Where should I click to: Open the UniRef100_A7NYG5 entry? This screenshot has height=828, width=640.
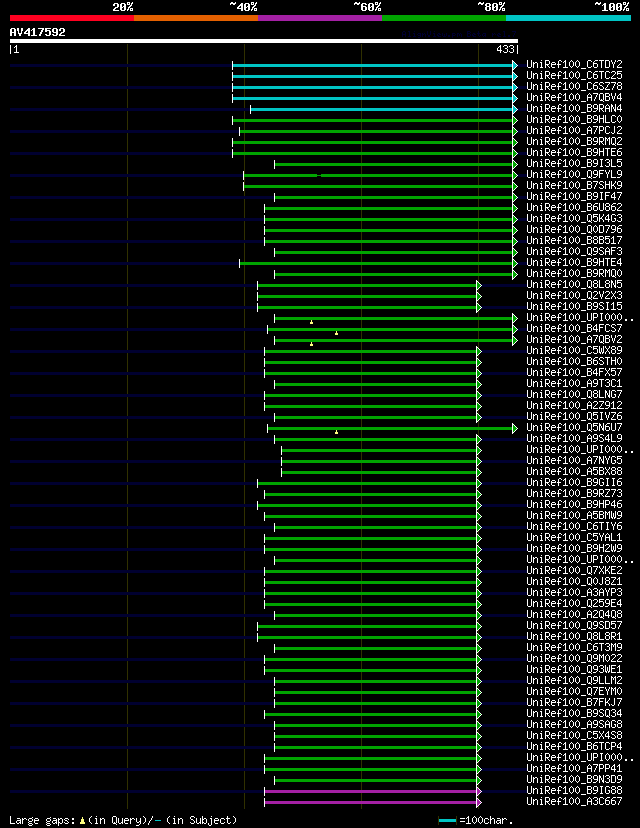(x=574, y=460)
